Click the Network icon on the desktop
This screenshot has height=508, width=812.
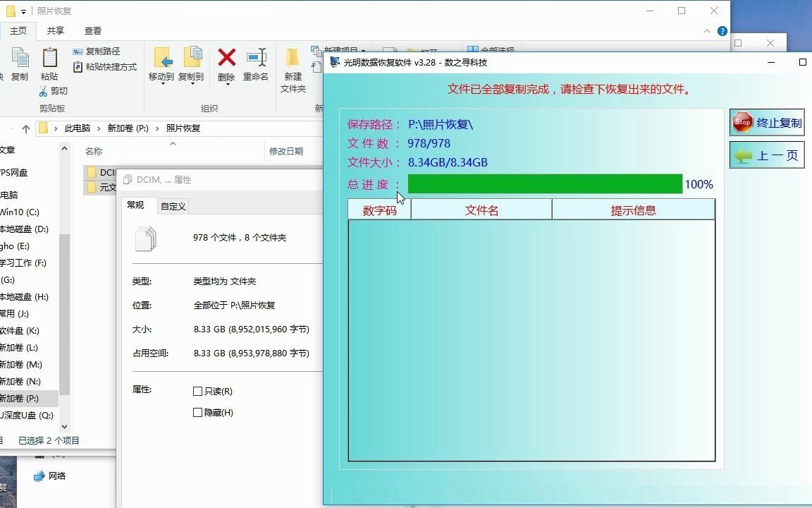[39, 476]
